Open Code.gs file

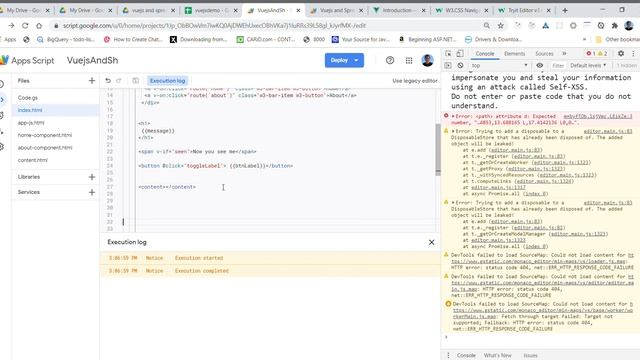pyautogui.click(x=28, y=98)
